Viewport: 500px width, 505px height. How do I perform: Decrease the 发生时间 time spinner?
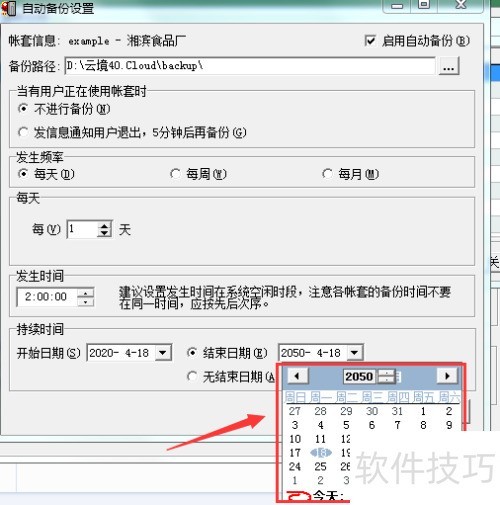pos(86,302)
